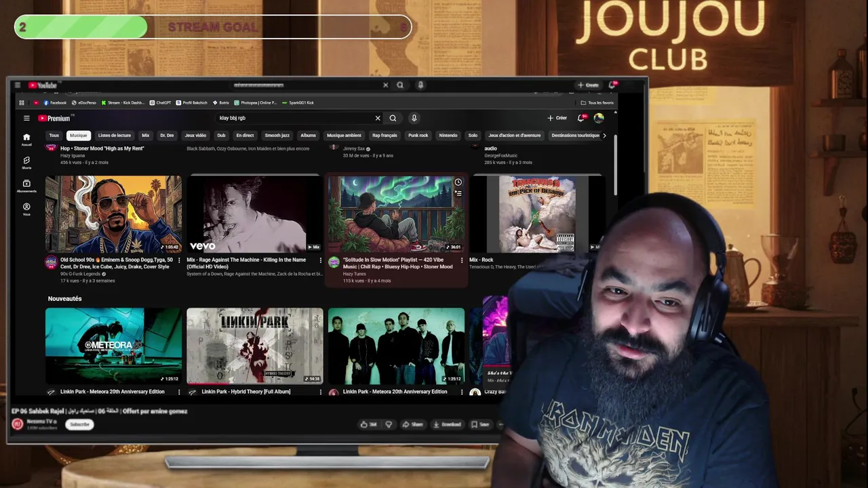Open the YouTube guide hamburger menu beside Premium logo
Image resolution: width=868 pixels, height=488 pixels.
coord(26,118)
